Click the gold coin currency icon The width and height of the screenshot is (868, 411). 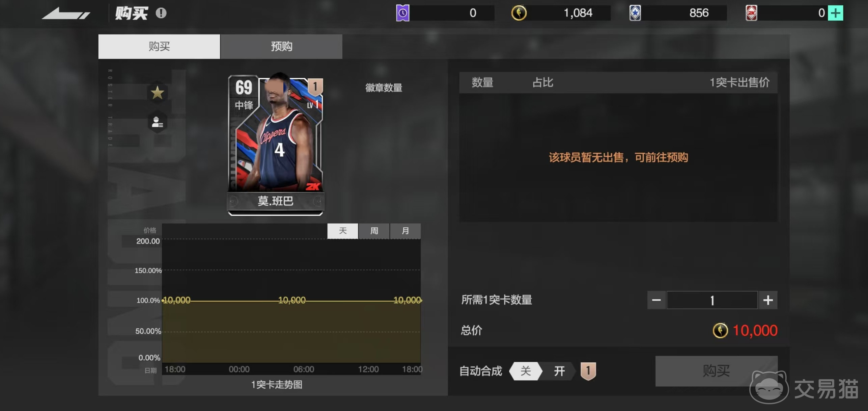[x=519, y=13]
